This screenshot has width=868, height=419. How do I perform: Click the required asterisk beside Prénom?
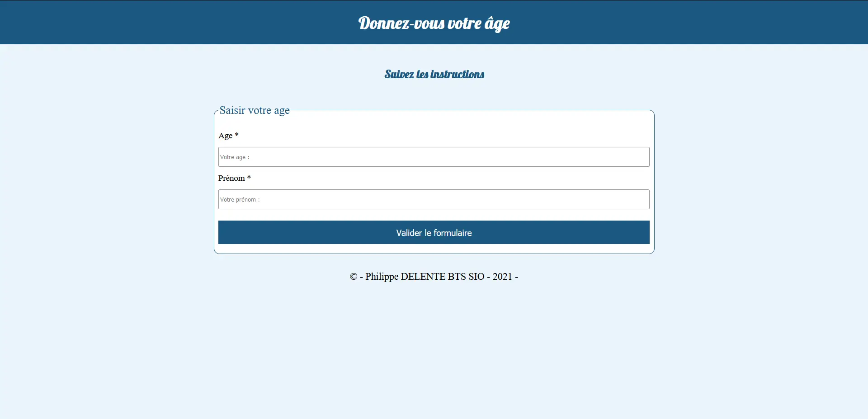(249, 178)
